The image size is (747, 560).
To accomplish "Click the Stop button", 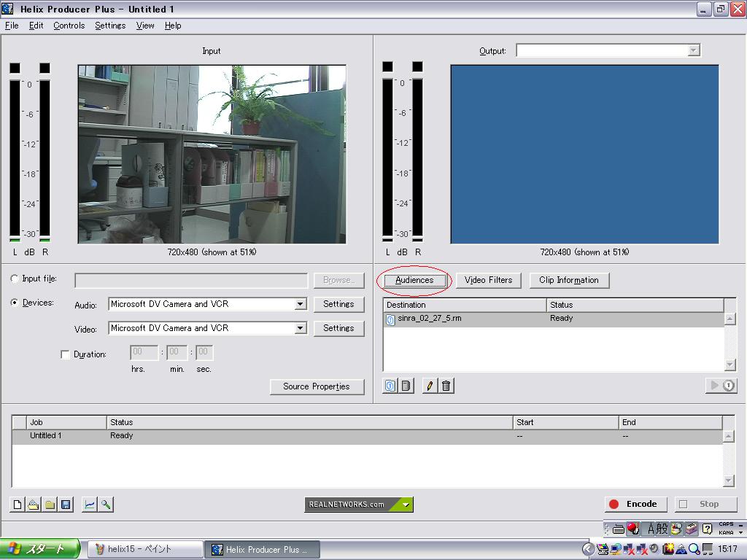I will coord(705,505).
